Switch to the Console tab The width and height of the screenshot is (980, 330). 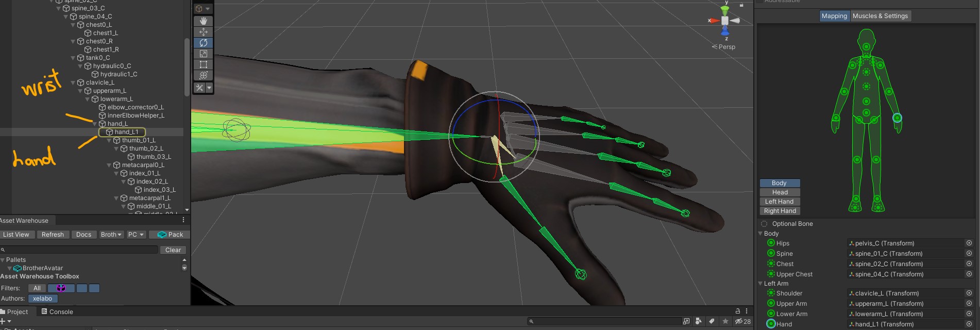click(57, 311)
